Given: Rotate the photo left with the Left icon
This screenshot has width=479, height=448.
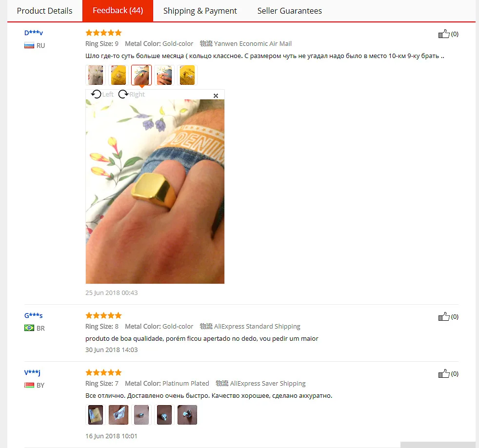Looking at the screenshot, I should click(102, 95).
